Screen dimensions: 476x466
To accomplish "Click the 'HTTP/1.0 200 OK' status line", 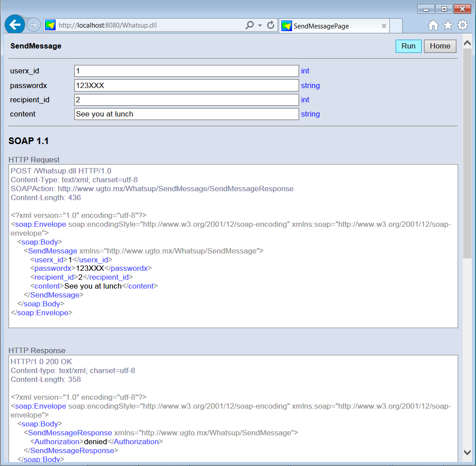I will pos(42,362).
